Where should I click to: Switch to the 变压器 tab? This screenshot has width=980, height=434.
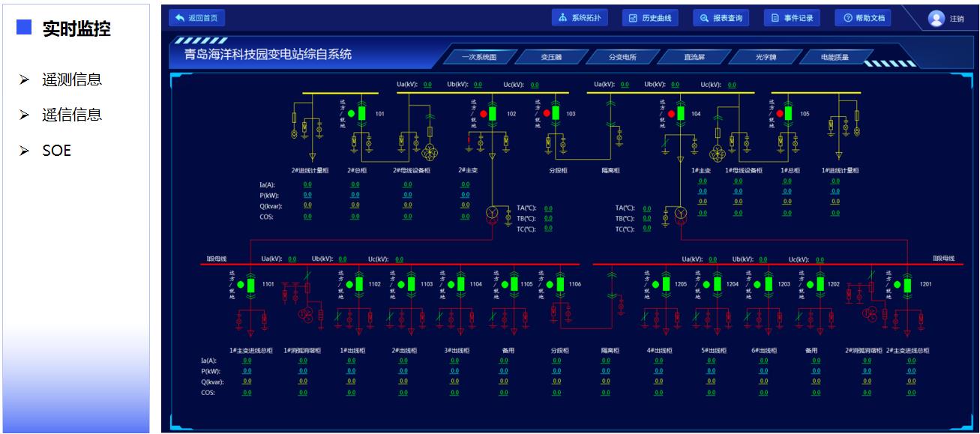[x=551, y=57]
